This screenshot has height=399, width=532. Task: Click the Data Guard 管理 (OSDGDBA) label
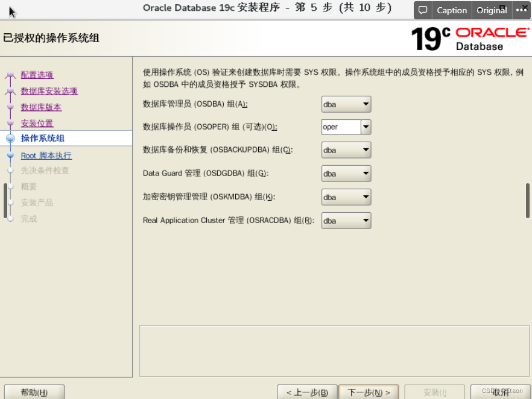(206, 173)
